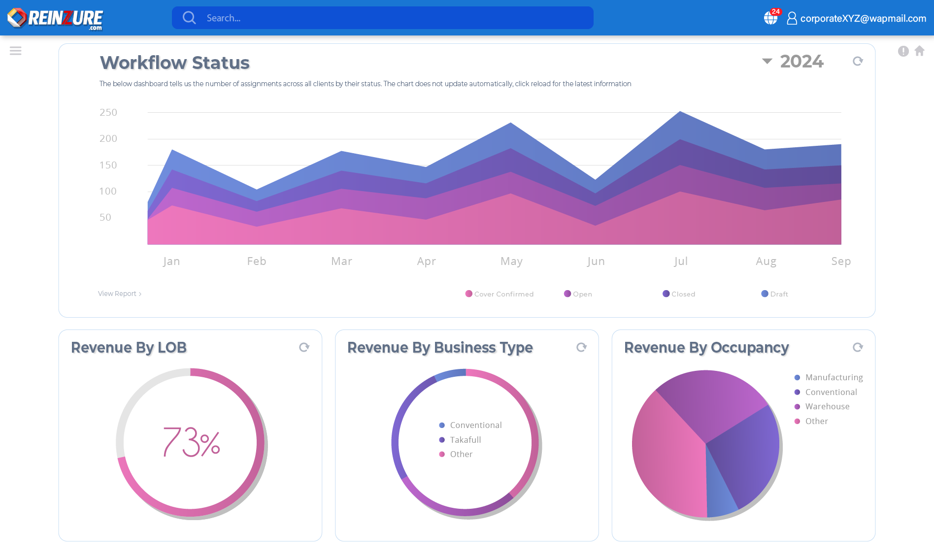Toggle Conventional in Business Type legend

[x=470, y=425]
